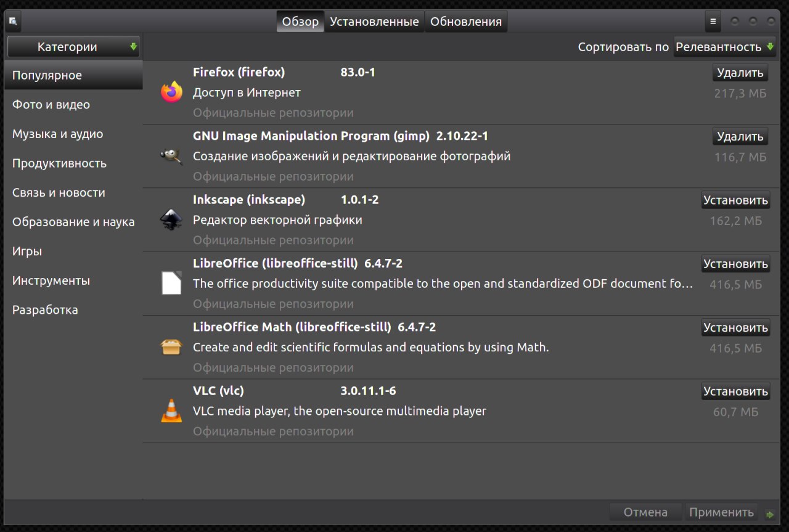The height and width of the screenshot is (532, 789).
Task: Select the Образование и наука category
Action: click(73, 222)
